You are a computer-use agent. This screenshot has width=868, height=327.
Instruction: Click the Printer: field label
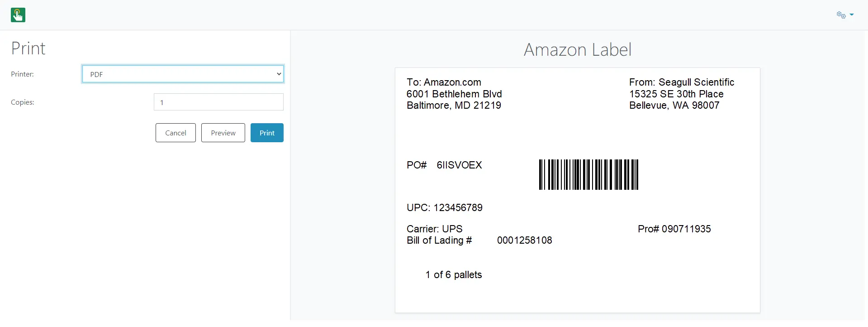pyautogui.click(x=22, y=74)
